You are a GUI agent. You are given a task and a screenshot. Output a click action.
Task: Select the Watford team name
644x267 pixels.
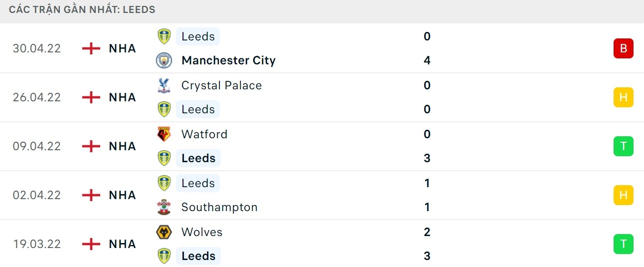pyautogui.click(x=204, y=134)
